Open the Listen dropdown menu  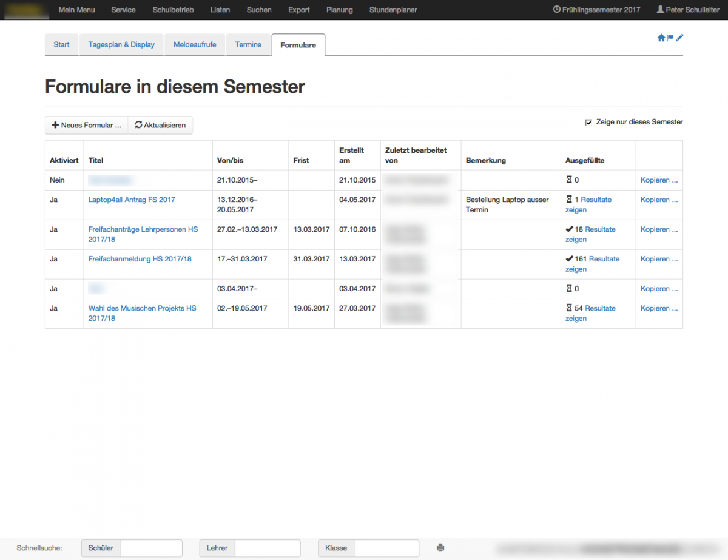(x=220, y=10)
